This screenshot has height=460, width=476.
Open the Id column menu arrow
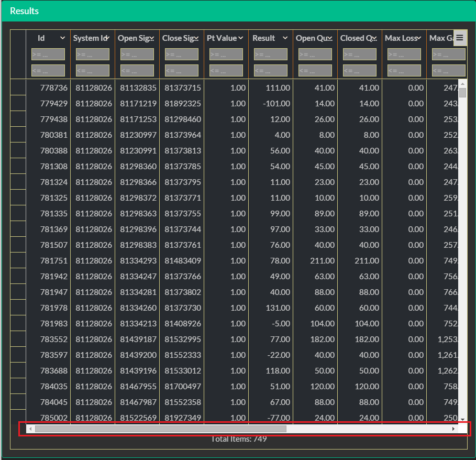(62, 38)
